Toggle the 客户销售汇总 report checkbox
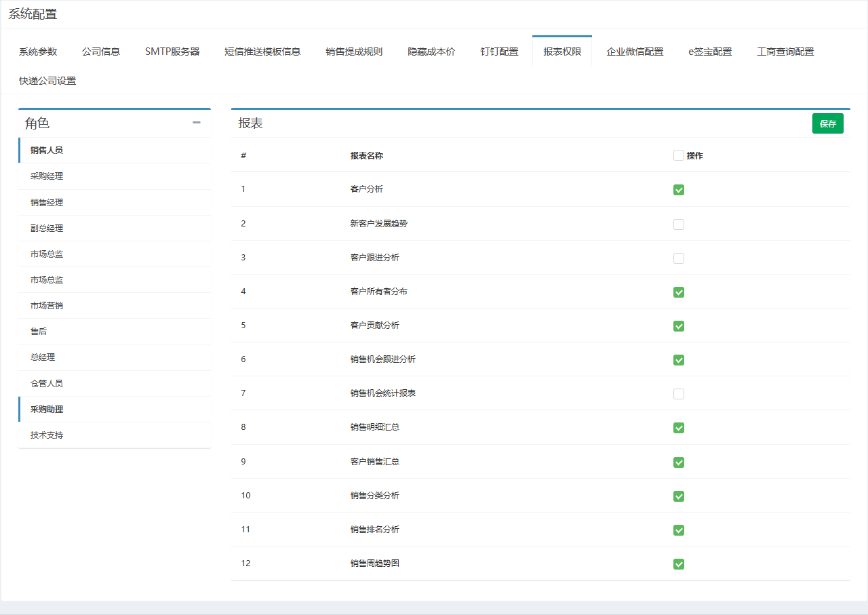This screenshot has width=868, height=615. tap(679, 462)
